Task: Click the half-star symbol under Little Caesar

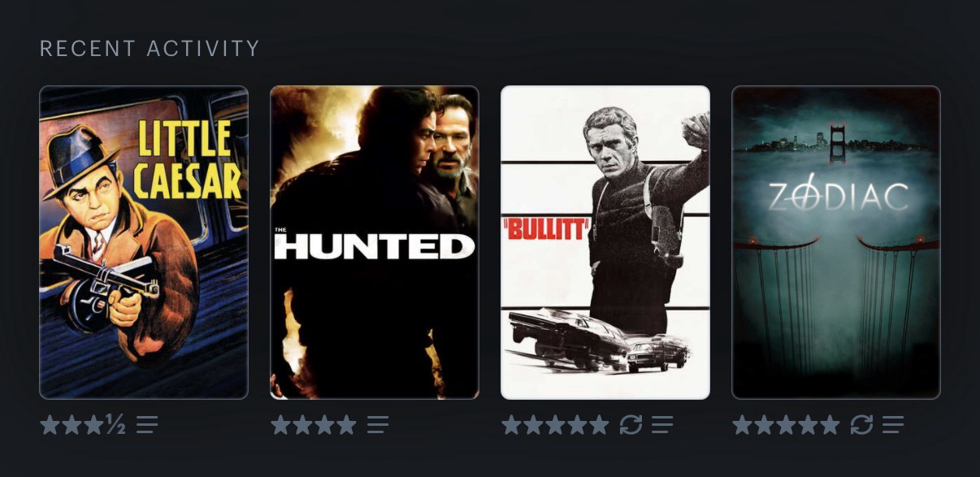Action: [115, 424]
